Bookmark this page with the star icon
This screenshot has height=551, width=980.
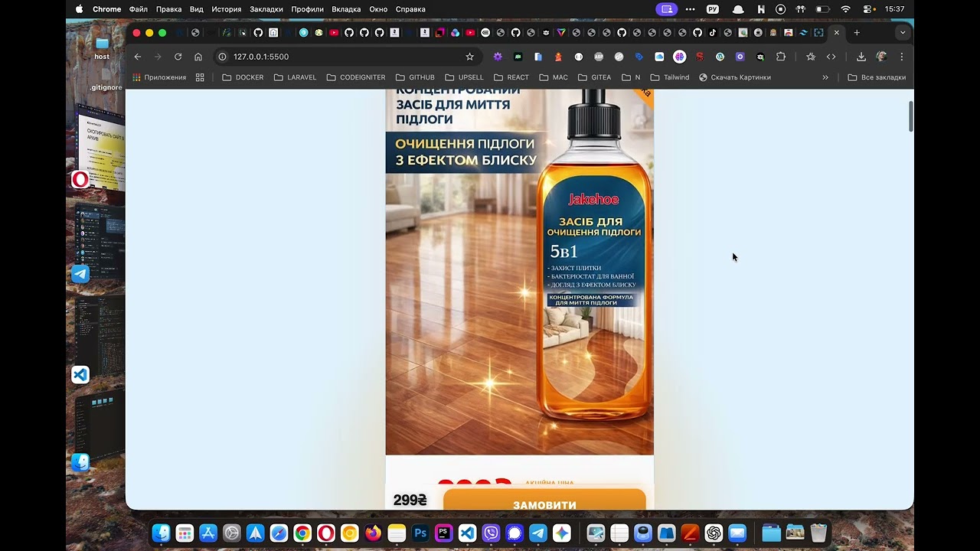pos(470,57)
